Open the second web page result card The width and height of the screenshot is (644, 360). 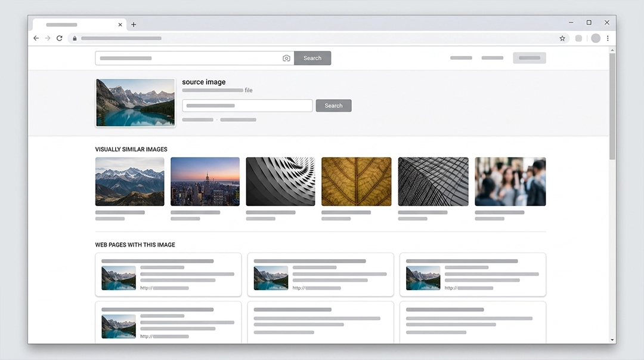pos(320,275)
